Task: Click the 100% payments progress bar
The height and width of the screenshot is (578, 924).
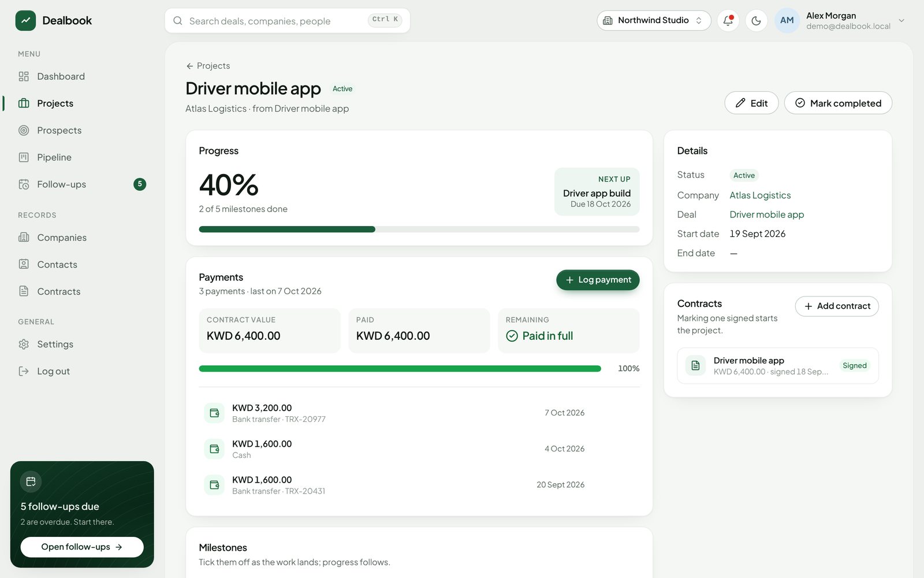Action: (400, 369)
